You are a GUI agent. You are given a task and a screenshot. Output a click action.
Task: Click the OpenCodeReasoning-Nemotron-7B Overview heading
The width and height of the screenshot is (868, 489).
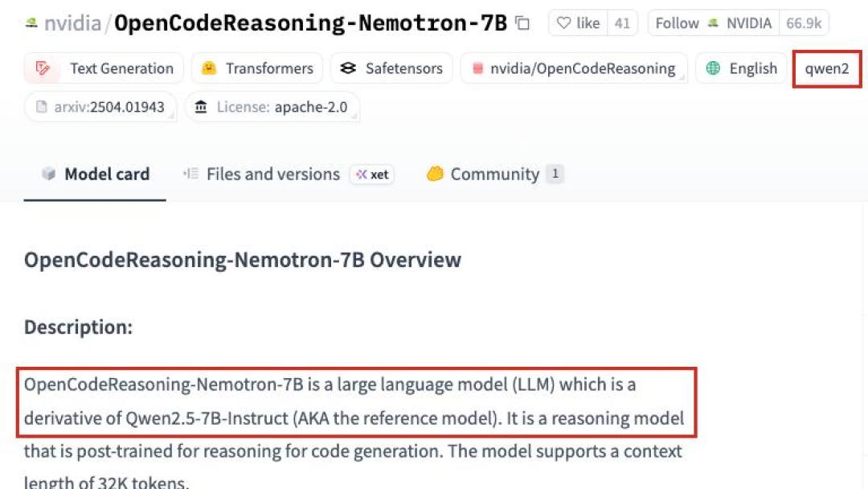click(243, 259)
